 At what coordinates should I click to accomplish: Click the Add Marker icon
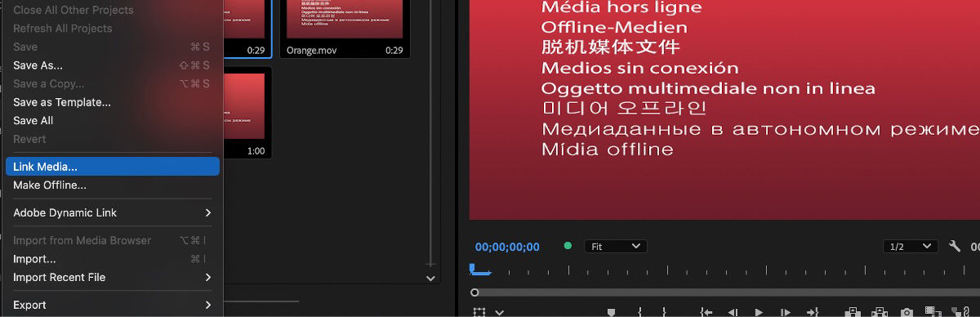[x=611, y=312]
